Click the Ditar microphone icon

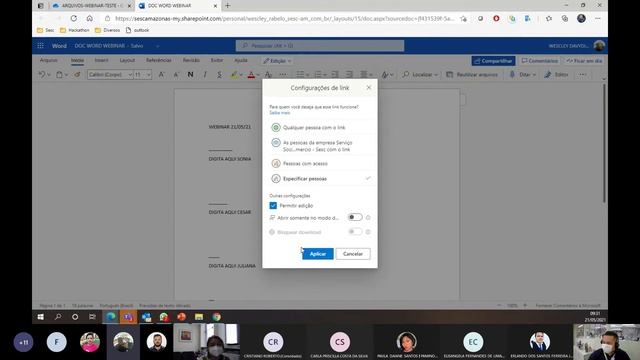512,75
